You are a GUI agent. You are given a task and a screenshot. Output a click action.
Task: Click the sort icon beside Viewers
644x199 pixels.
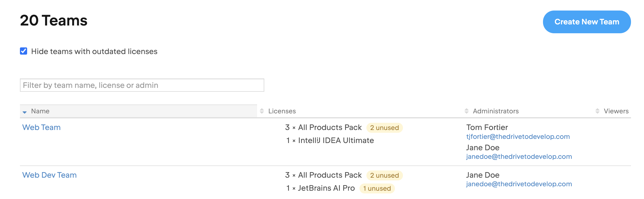tap(598, 111)
